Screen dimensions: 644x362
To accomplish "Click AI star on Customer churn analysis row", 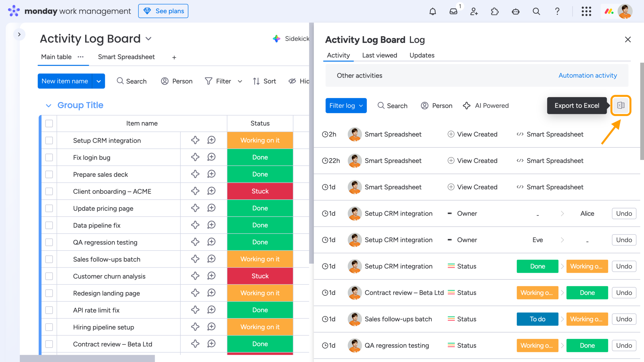I will pyautogui.click(x=195, y=276).
